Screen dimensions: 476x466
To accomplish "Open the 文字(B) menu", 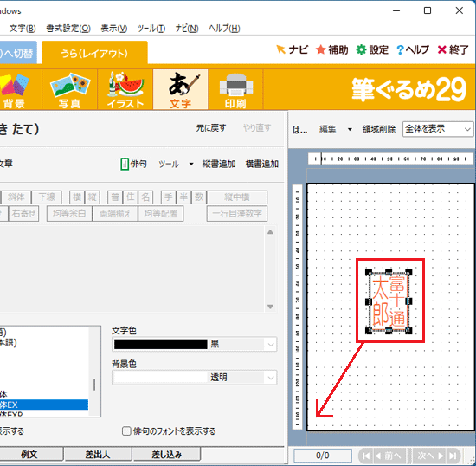I will click(23, 29).
